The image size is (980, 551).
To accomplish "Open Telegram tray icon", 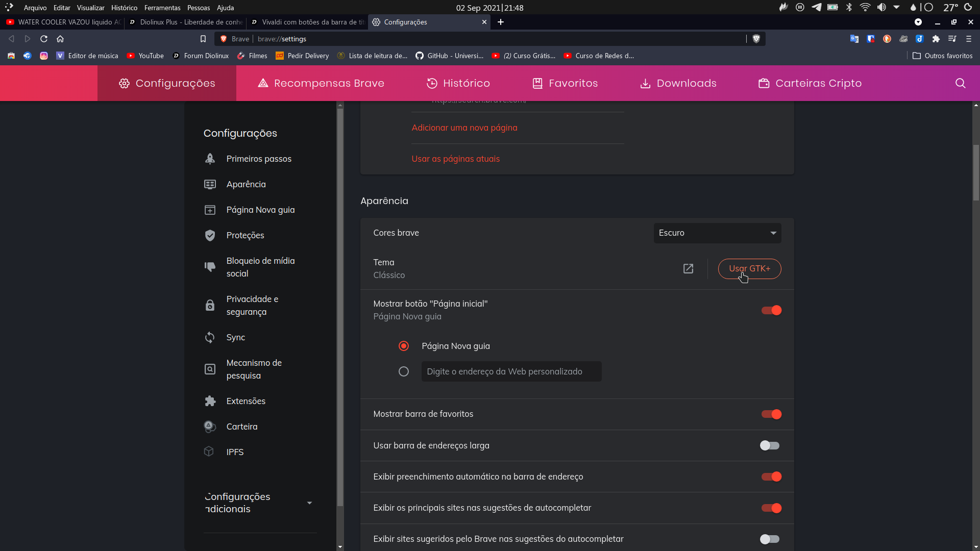I will (x=817, y=7).
